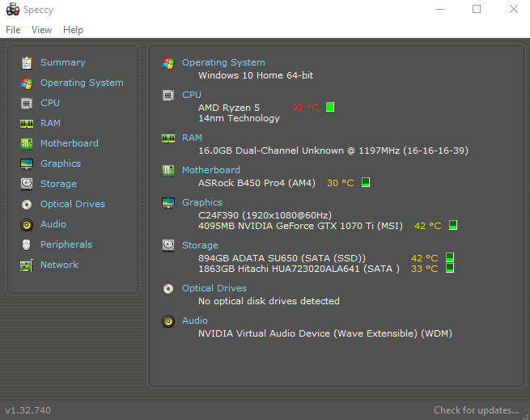The image size is (530, 420).
Task: Open the Graphics heading link in main panel
Action: pos(202,202)
